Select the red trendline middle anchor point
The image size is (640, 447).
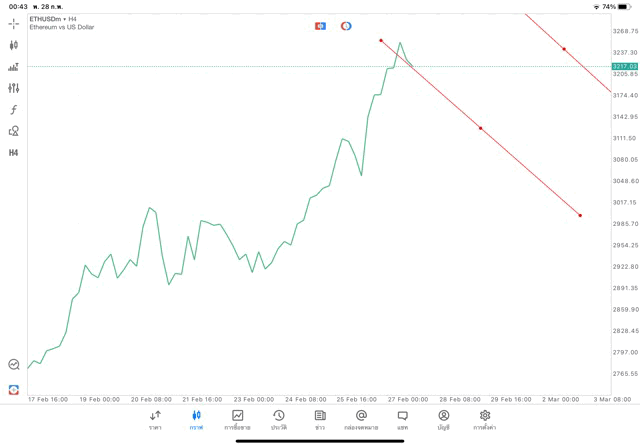pyautogui.click(x=481, y=128)
